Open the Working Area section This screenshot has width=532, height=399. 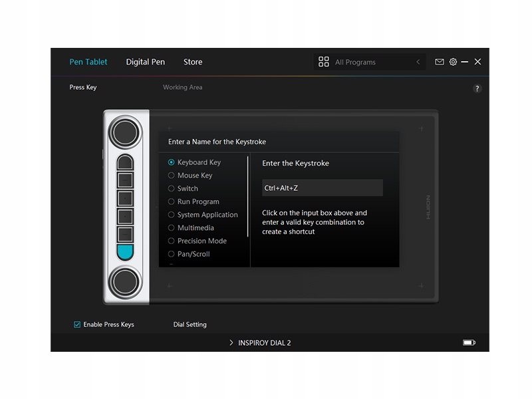coord(182,87)
